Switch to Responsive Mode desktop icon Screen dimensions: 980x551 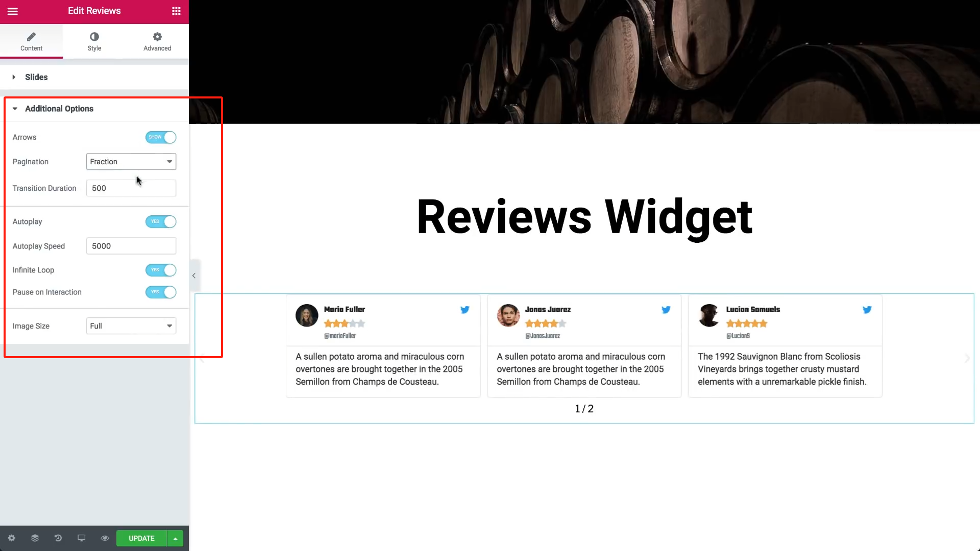[x=81, y=538]
